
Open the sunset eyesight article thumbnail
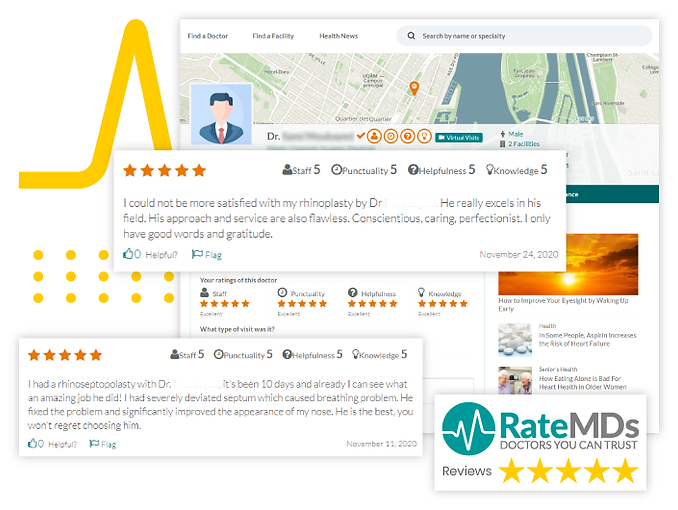point(568,264)
